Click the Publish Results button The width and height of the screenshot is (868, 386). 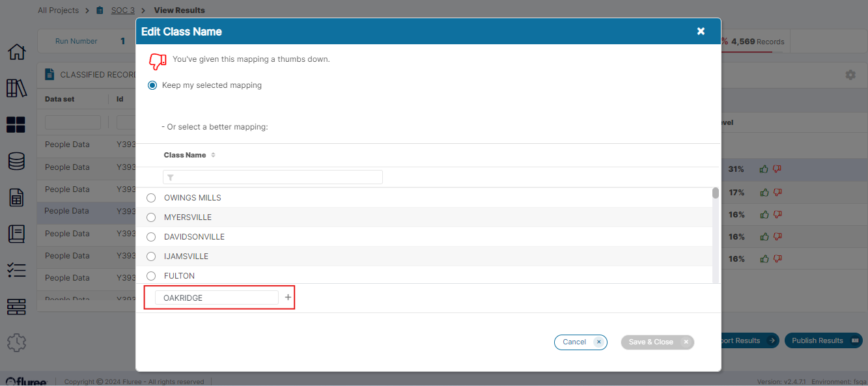click(822, 340)
